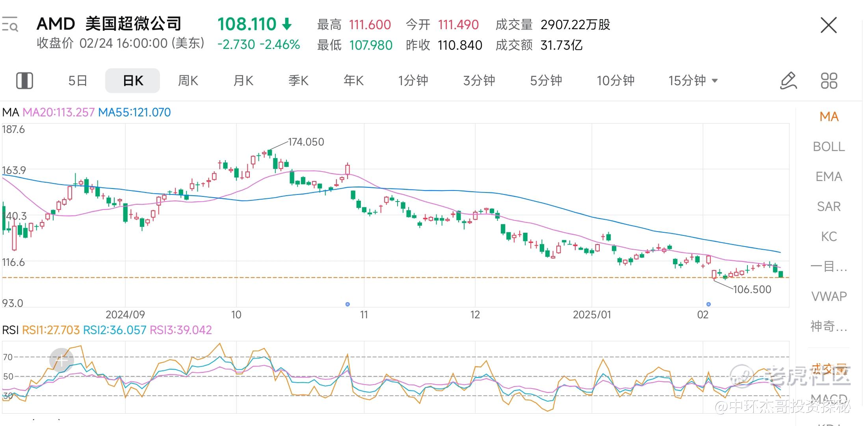
Task: Open the stock search list icon
Action: pyautogui.click(x=10, y=24)
